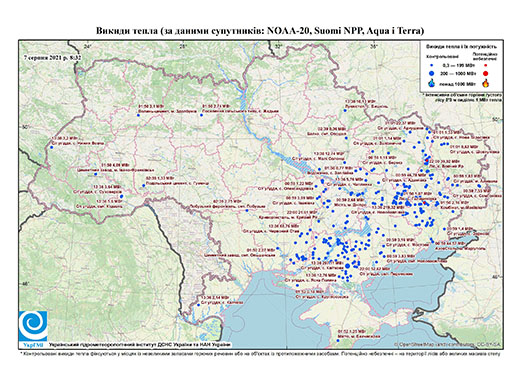The image size is (520, 368).
Task: Open the OpenStreetMap contributors attribution
Action: (447, 344)
